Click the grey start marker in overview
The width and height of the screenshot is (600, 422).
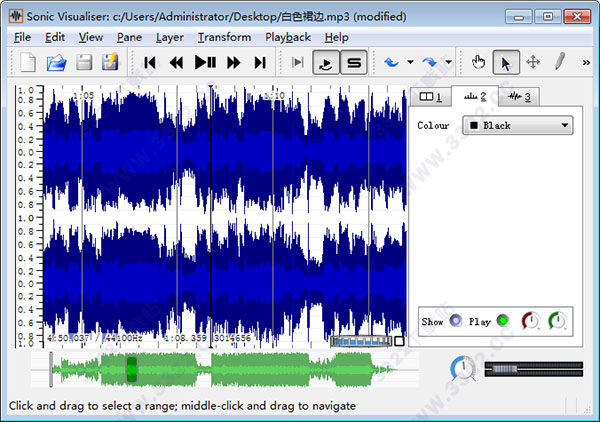pos(51,370)
